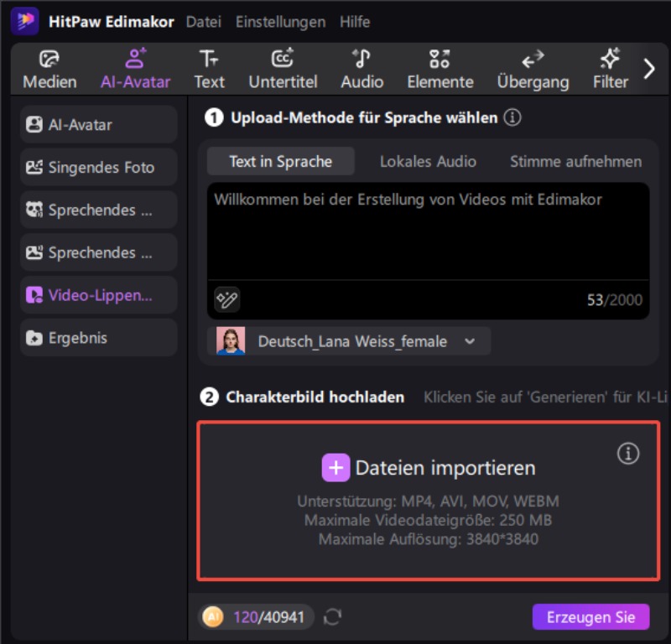
Task: Click the purple plus import icon
Action: click(x=336, y=468)
